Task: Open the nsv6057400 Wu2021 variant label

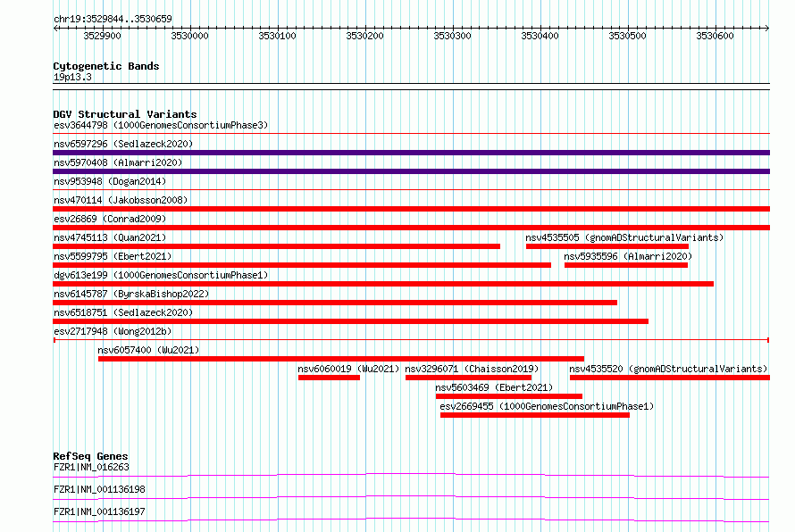Action: 148,350
